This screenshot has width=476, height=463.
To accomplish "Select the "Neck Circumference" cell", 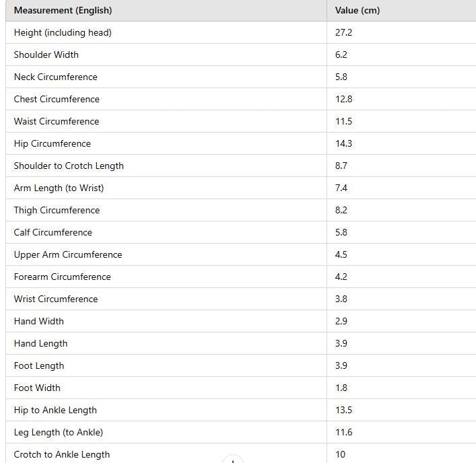I will coord(55,77).
